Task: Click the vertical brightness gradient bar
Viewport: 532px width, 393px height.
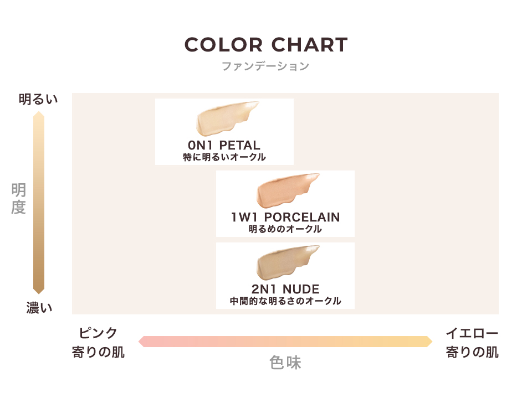Action: coord(39,203)
